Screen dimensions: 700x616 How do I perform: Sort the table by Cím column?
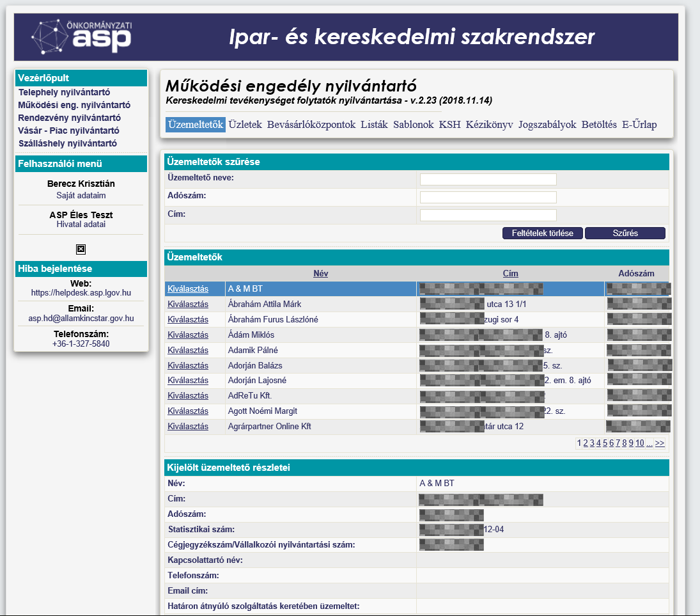click(x=510, y=273)
